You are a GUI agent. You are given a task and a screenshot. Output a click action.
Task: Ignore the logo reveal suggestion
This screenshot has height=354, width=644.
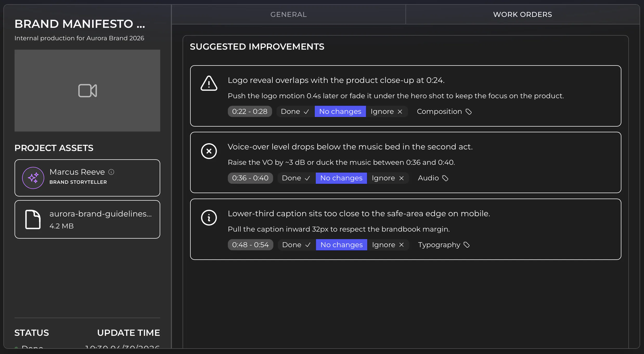pyautogui.click(x=387, y=112)
